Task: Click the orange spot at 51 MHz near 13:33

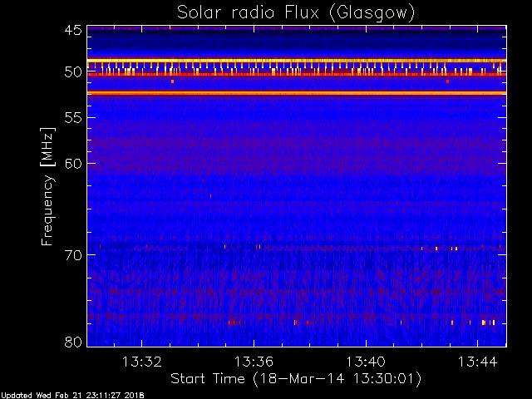Action: tap(172, 81)
